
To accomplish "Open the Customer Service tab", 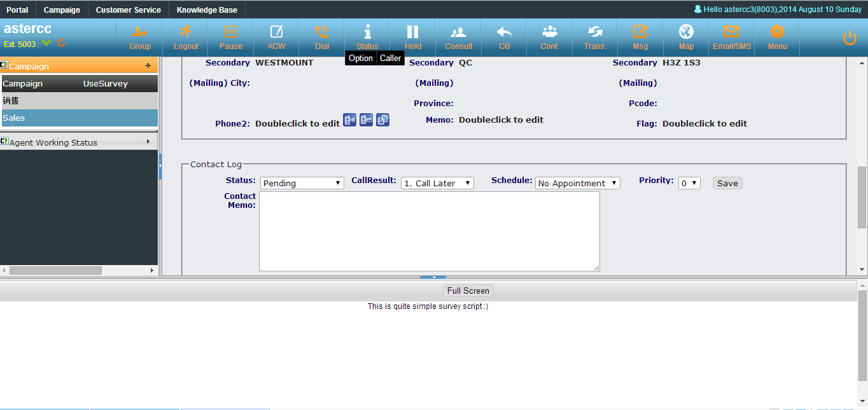I will pos(128,10).
